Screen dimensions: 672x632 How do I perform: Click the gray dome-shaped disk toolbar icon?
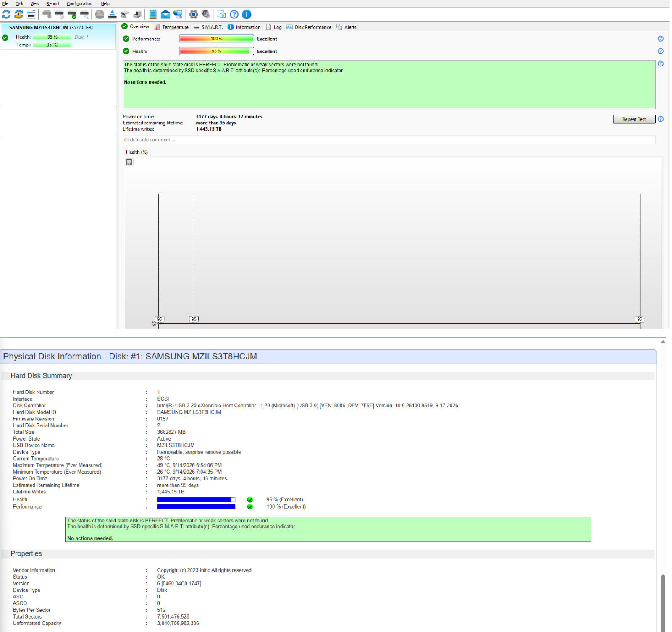[100, 15]
